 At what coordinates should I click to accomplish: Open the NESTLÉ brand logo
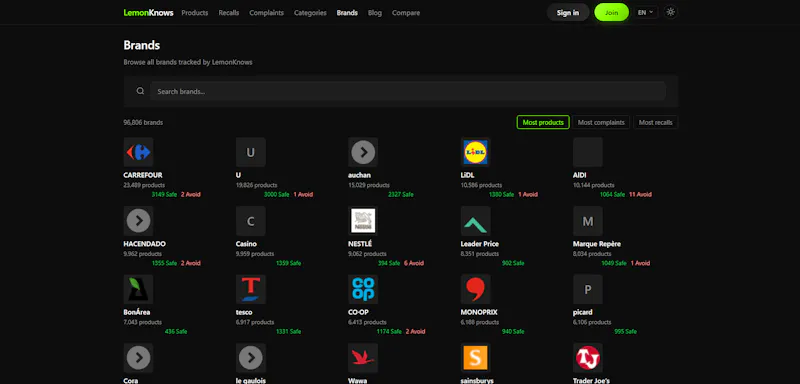tap(363, 221)
